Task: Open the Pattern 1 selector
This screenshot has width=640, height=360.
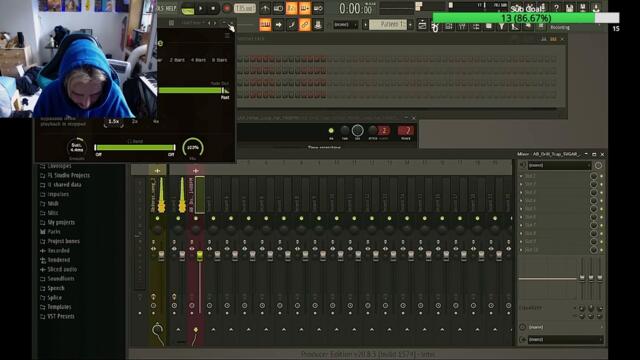Action: (388, 24)
